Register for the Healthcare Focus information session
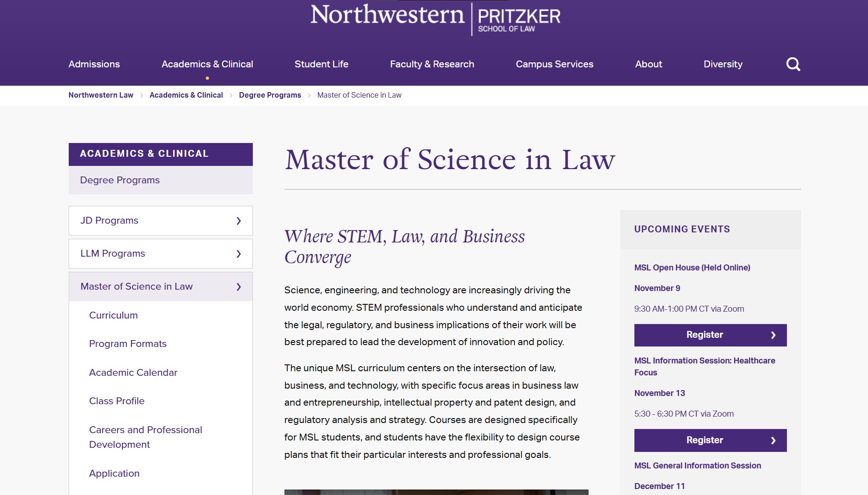Viewport: 868px width, 495px height. click(710, 440)
